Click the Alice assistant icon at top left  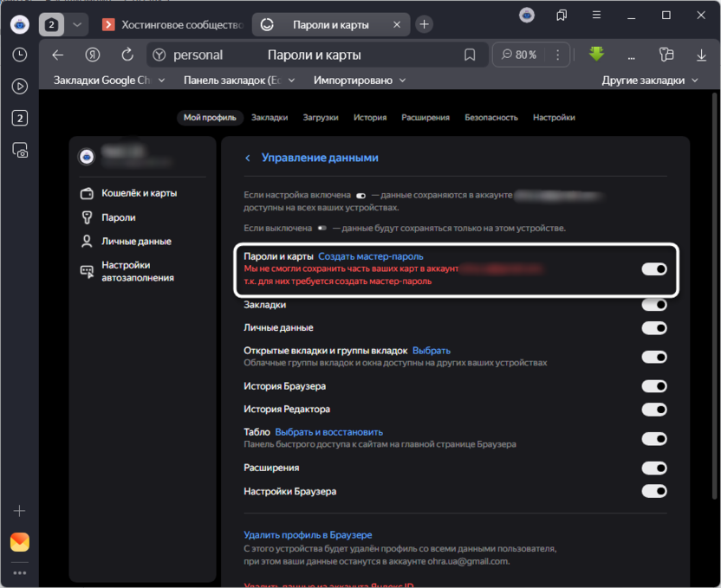pos(20,24)
